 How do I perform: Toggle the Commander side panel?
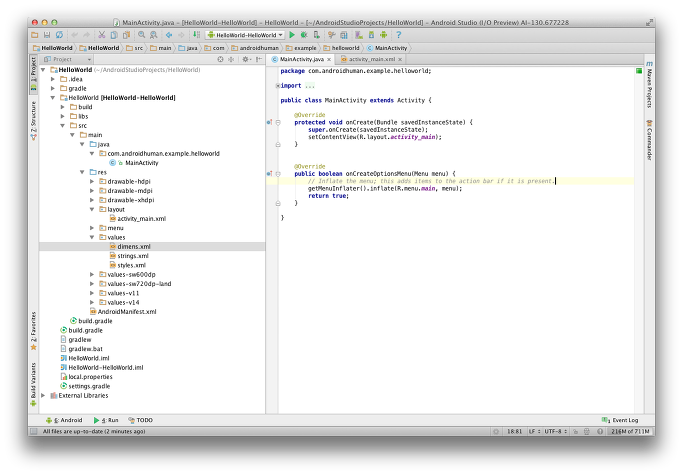(x=649, y=140)
